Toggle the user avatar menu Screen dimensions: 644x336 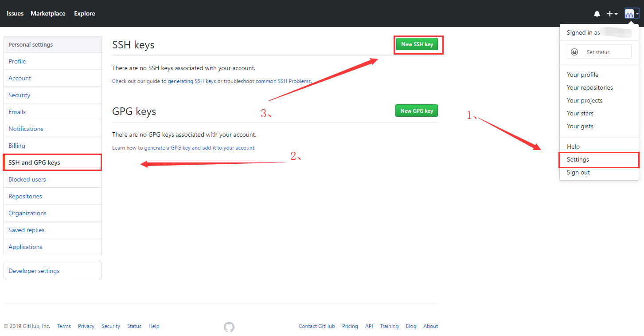coord(632,14)
